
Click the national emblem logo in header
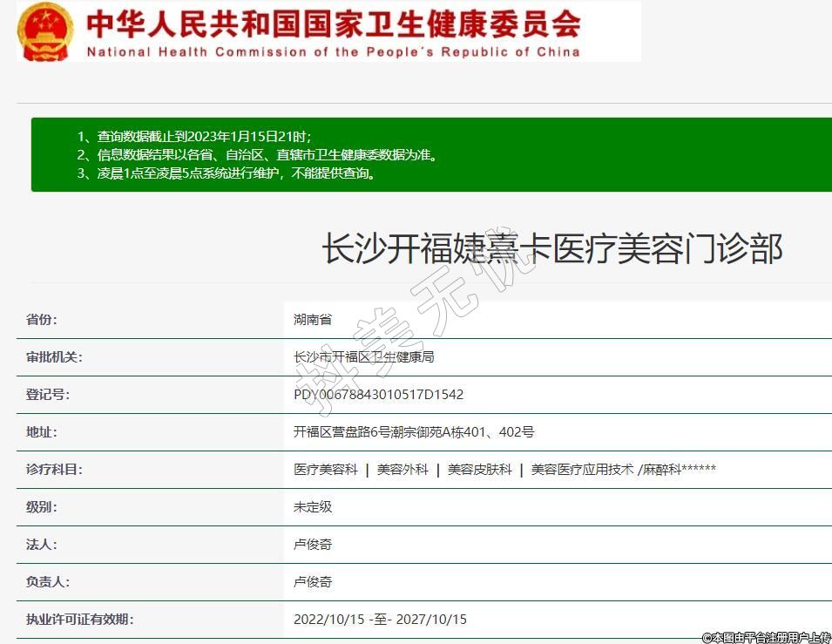(46, 32)
